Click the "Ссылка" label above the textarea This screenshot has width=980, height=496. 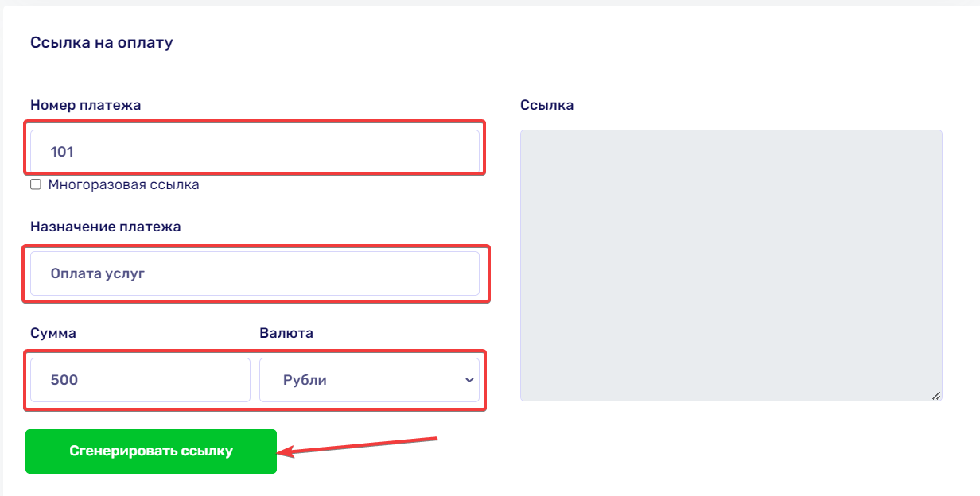546,105
